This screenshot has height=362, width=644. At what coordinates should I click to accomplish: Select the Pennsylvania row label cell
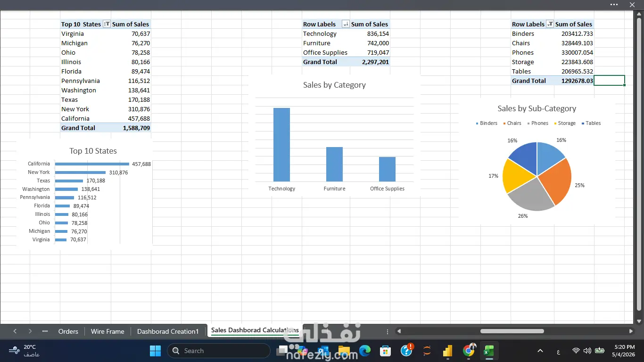86,81
